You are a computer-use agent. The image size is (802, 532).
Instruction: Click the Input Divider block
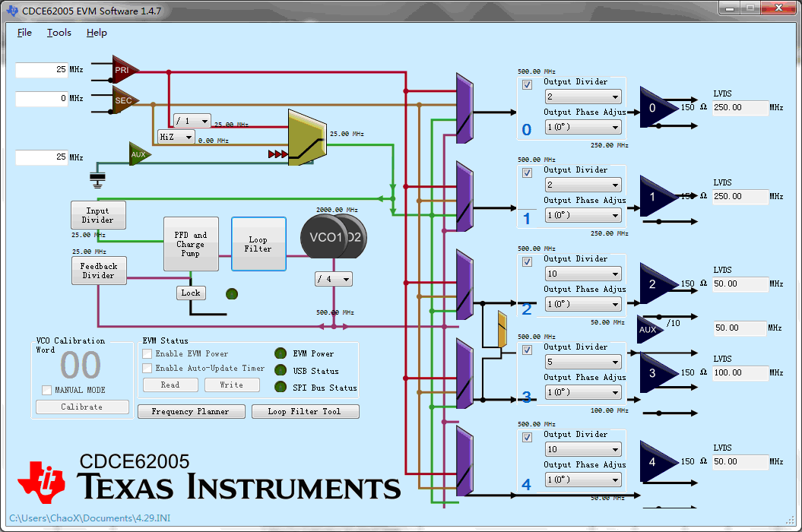click(x=98, y=215)
